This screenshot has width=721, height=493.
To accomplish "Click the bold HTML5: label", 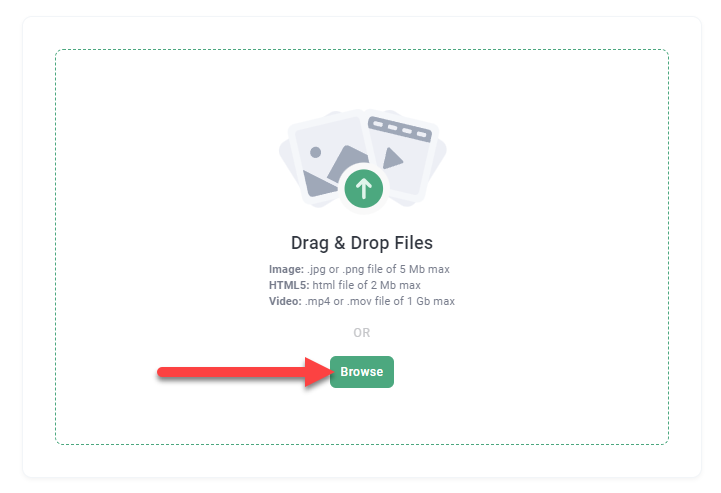I will coord(289,285).
